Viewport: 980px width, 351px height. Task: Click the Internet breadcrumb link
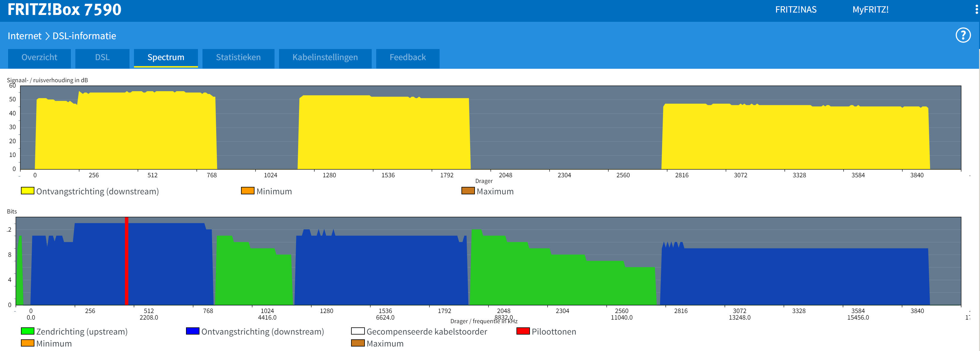(24, 36)
